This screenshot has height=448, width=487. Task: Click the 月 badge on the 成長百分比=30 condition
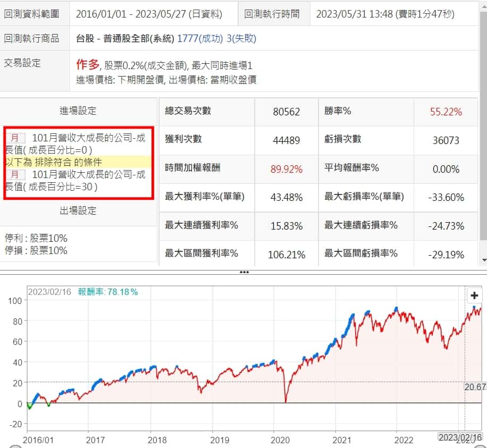15,174
